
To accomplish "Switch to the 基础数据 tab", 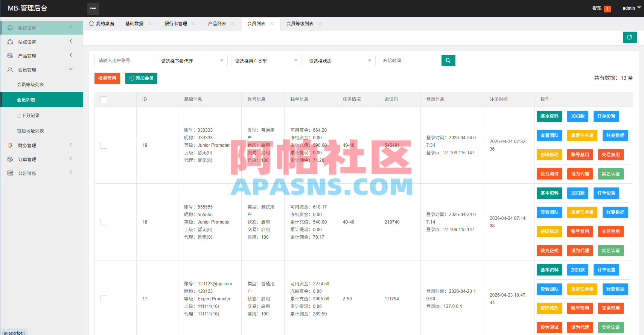I will 134,23.
